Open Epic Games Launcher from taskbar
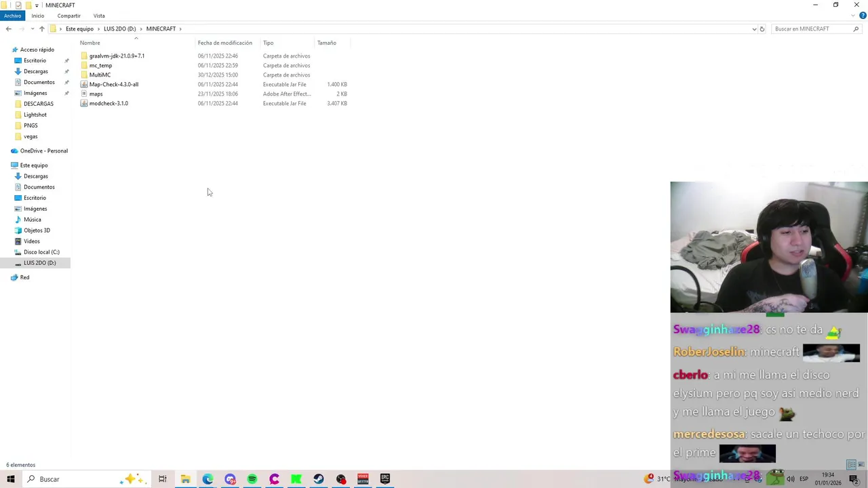 (385, 479)
